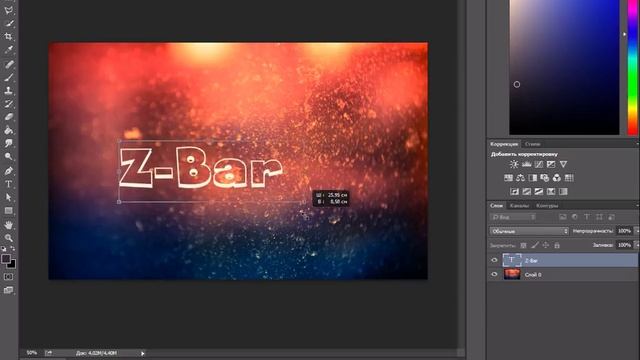Add a Channel Mixer adjustment

click(557, 178)
